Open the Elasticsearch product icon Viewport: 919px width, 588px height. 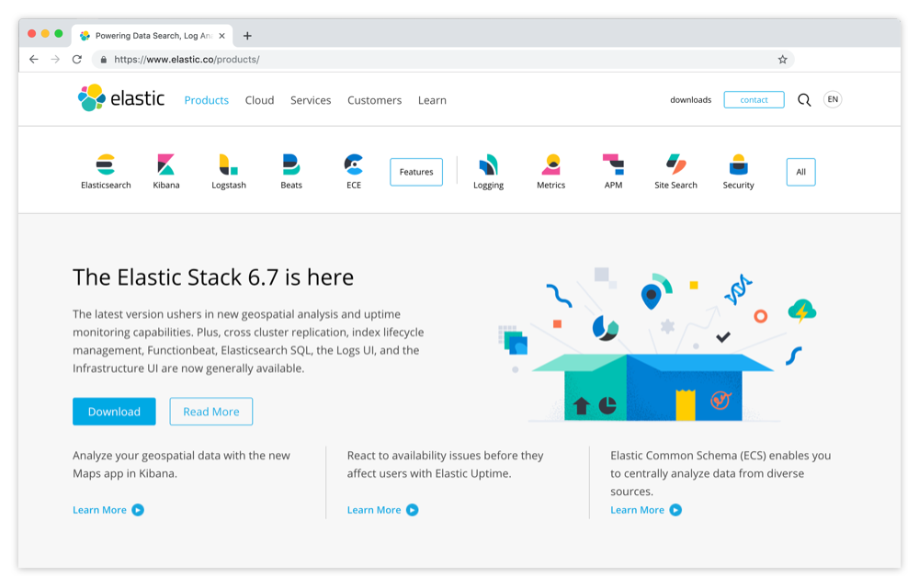[106, 164]
